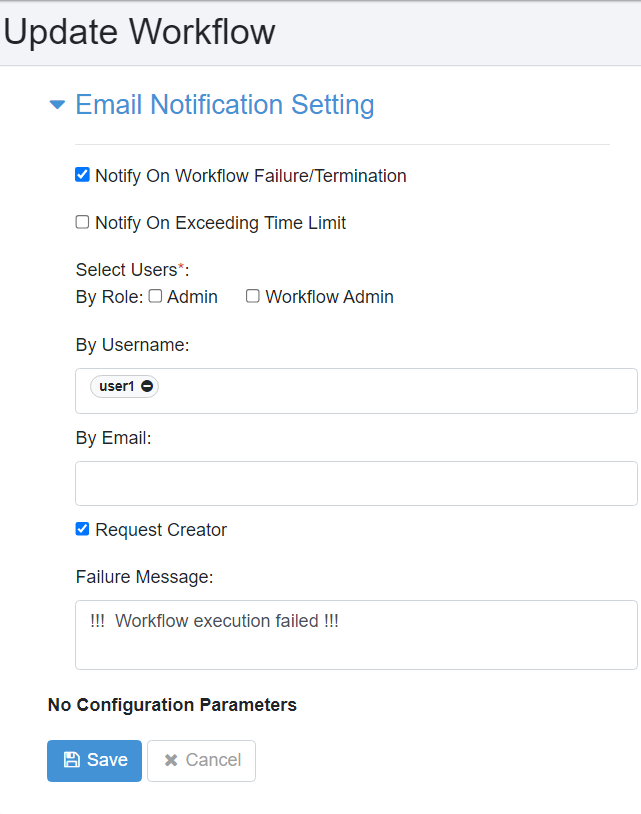641x814 pixels.
Task: Click the Workflow Admin label text
Action: tap(330, 297)
